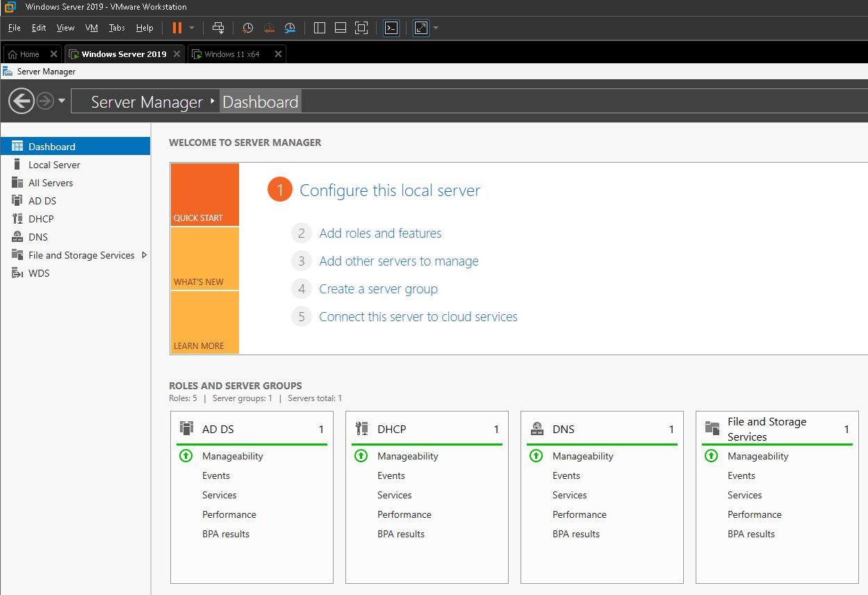Toggle the thumbnail bar view

click(340, 28)
